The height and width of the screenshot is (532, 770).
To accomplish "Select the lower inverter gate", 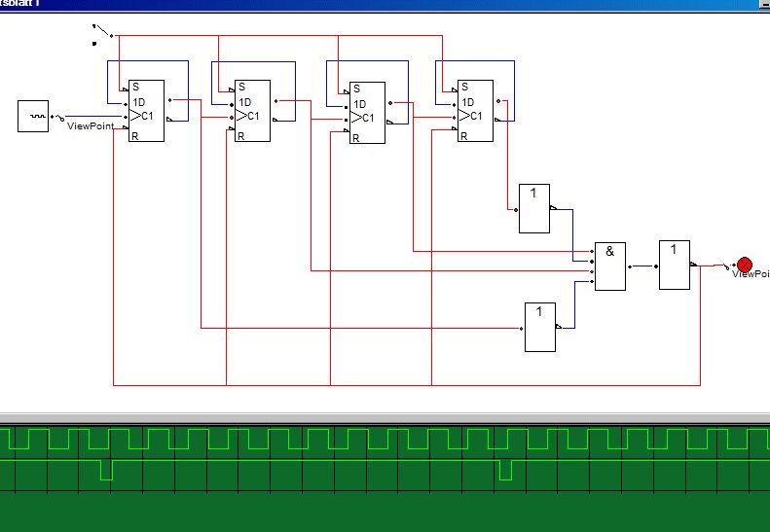I will click(540, 328).
